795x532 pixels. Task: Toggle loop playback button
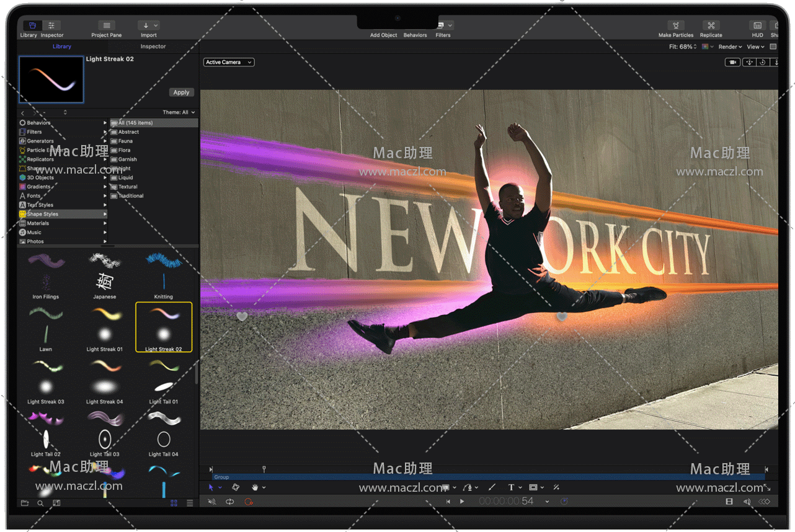point(230,502)
